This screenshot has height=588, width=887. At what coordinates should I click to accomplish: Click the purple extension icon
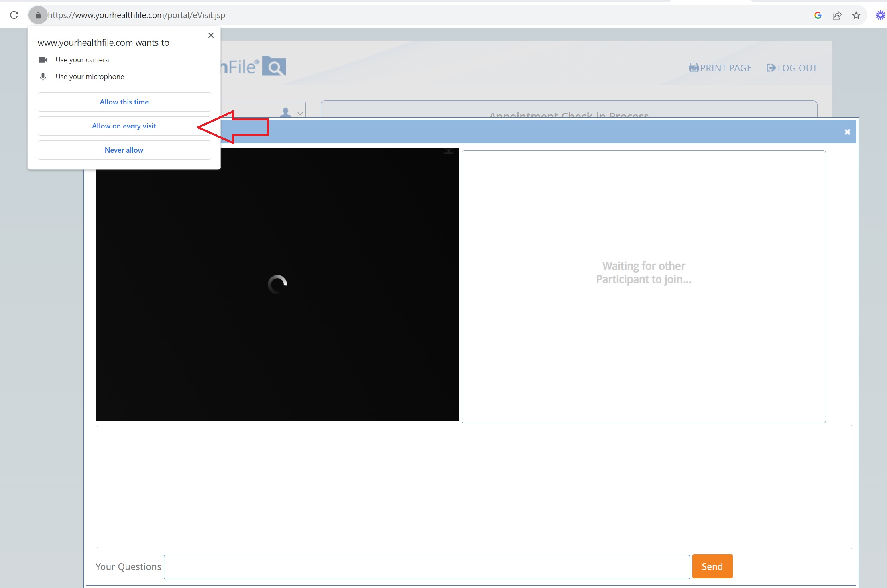tap(880, 15)
